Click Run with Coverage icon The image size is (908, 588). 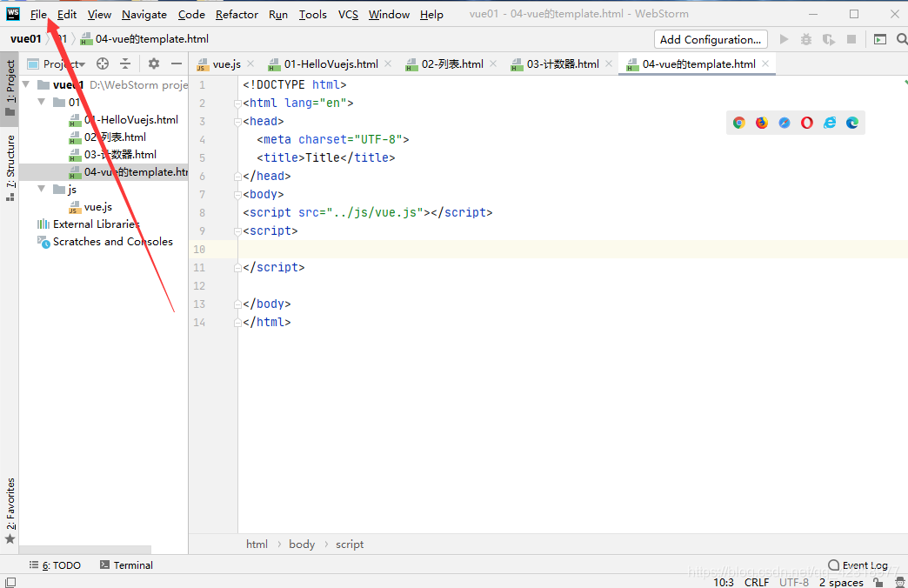[829, 39]
